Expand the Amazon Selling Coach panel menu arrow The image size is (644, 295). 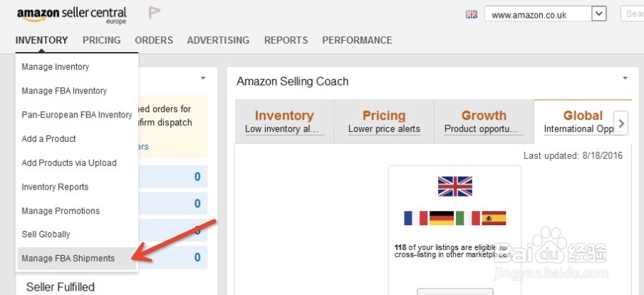[625, 78]
